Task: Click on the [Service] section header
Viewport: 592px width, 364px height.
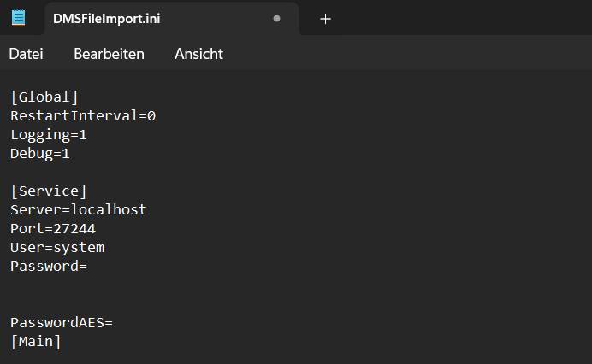Action: (x=49, y=191)
